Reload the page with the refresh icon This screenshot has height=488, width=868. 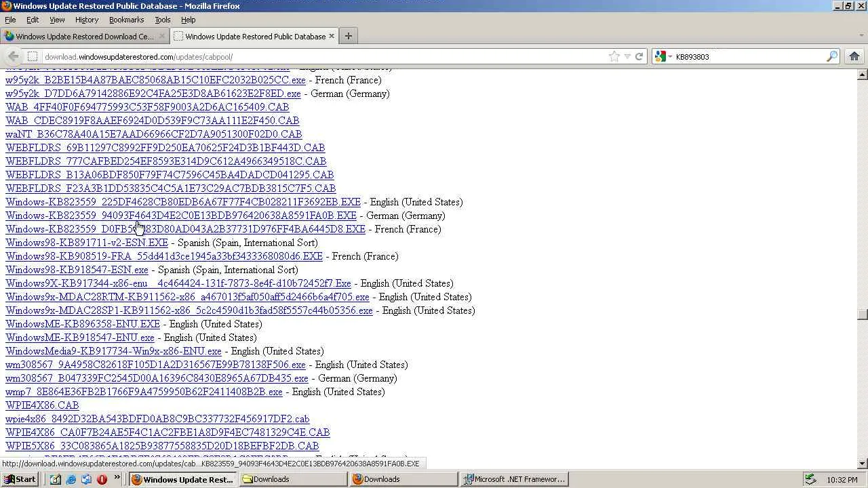coord(639,57)
